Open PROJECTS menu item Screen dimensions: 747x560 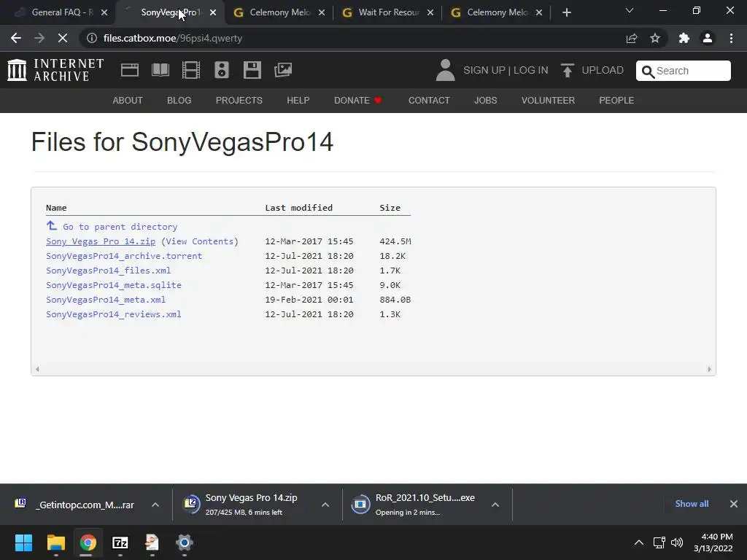tap(239, 101)
